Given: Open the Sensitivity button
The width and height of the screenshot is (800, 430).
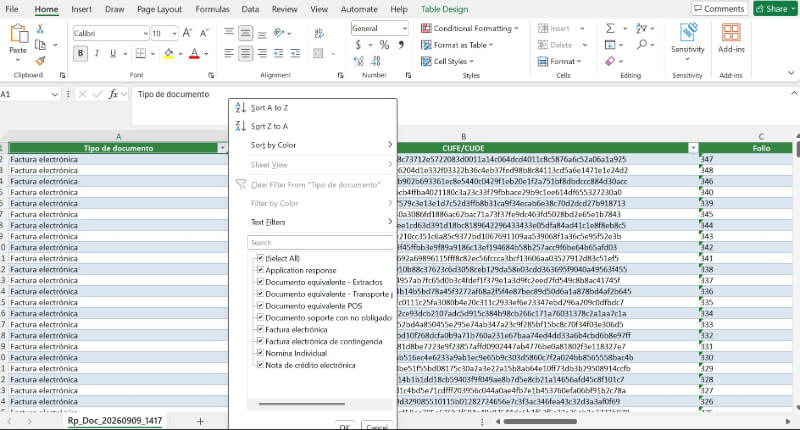Looking at the screenshot, I should (688, 42).
